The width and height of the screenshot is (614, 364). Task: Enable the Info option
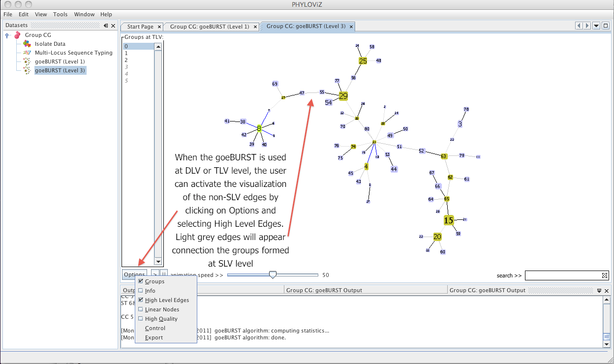point(141,291)
